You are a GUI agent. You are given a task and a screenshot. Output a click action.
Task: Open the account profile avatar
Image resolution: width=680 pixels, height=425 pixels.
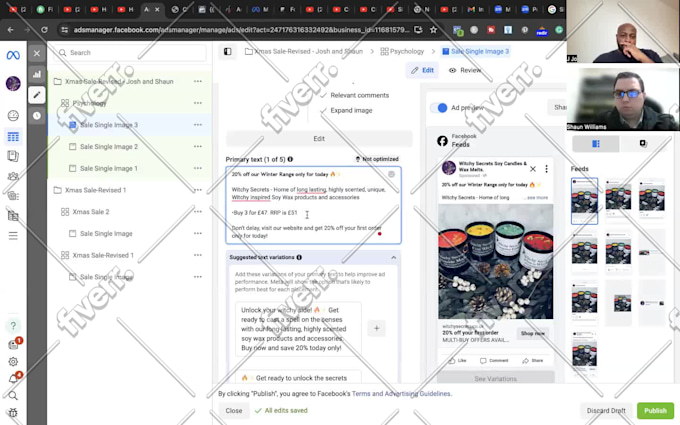click(x=13, y=83)
